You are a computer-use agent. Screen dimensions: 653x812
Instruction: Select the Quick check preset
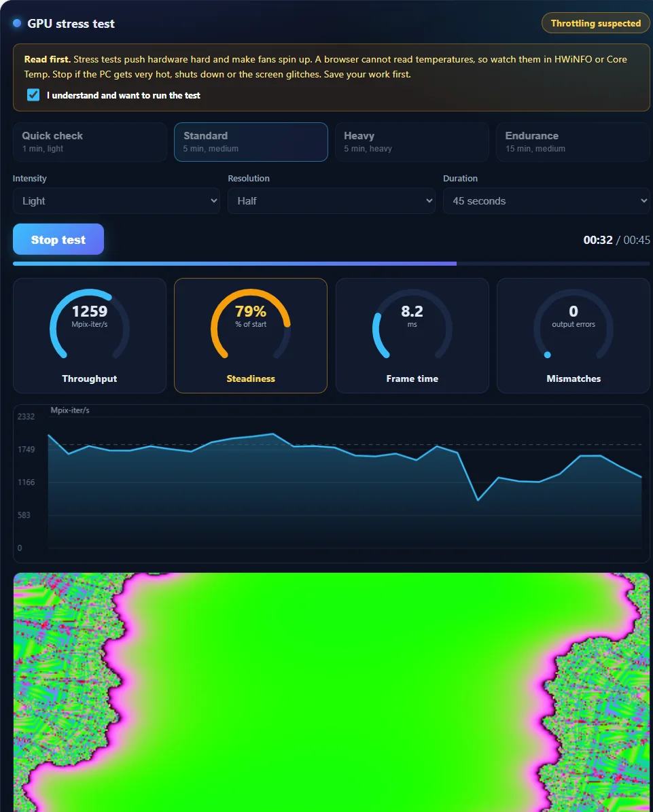[90, 142]
